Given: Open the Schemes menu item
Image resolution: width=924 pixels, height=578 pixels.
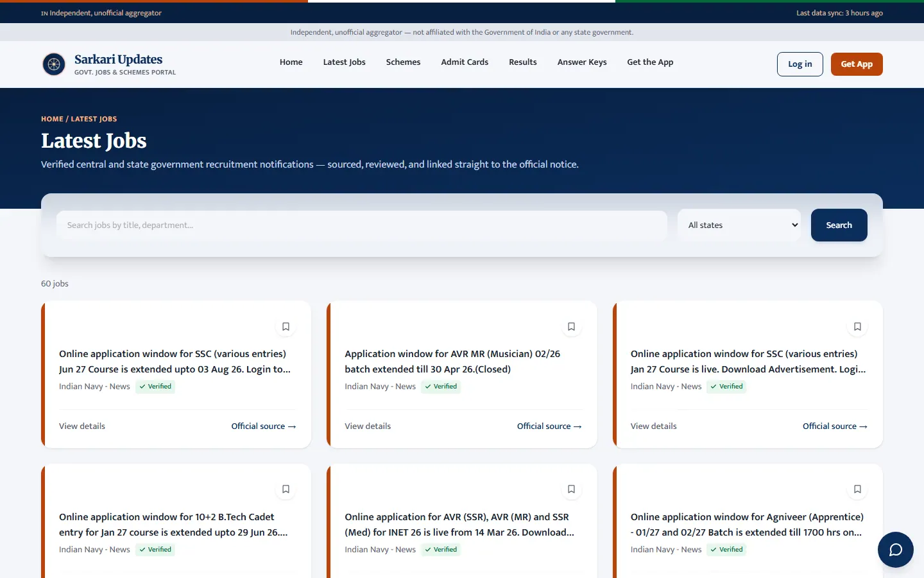Looking at the screenshot, I should 403,62.
